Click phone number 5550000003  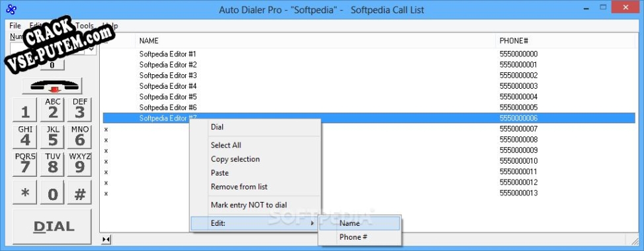click(518, 86)
